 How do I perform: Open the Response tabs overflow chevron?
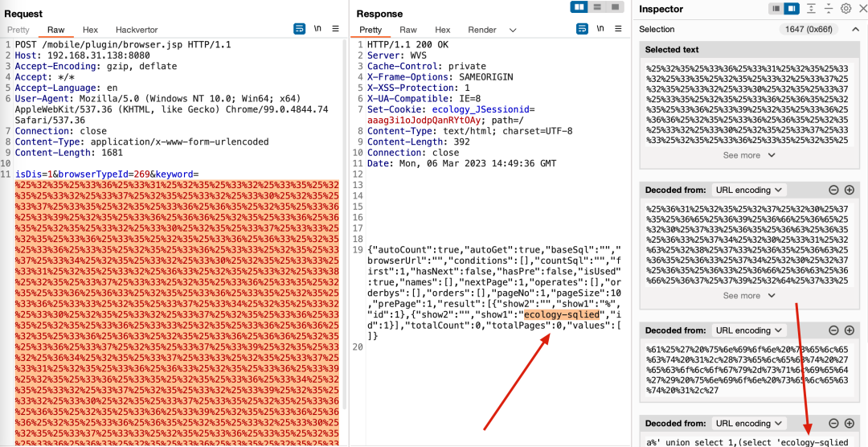click(513, 30)
